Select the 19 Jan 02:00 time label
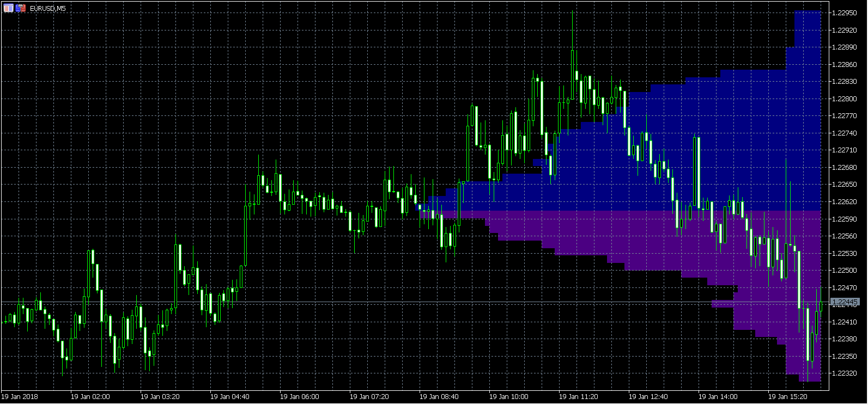Viewport: 868px width, 405px height. click(x=90, y=397)
